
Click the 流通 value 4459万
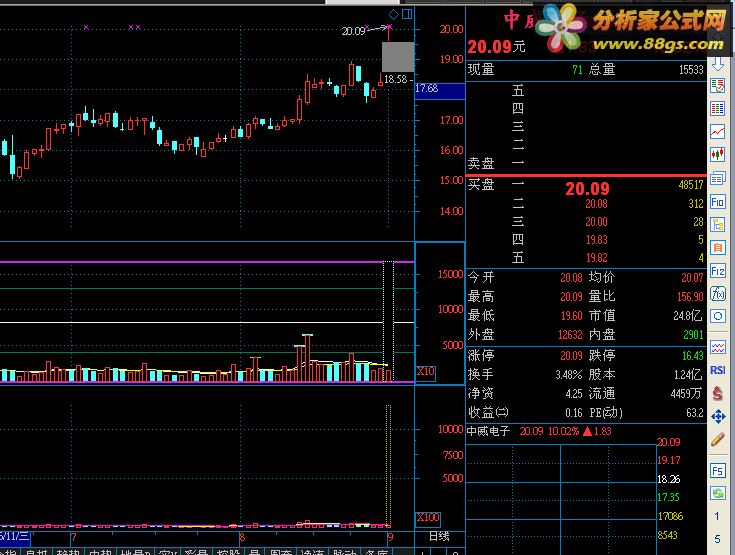[686, 394]
